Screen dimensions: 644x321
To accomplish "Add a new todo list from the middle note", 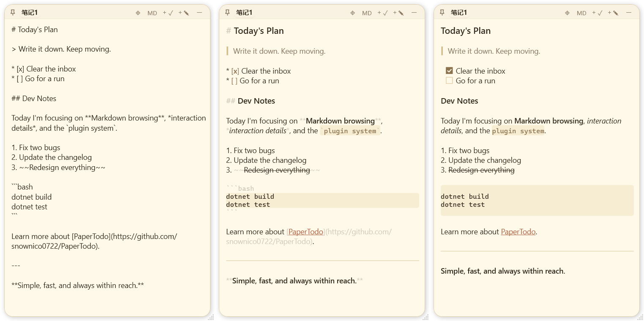I will pyautogui.click(x=383, y=13).
